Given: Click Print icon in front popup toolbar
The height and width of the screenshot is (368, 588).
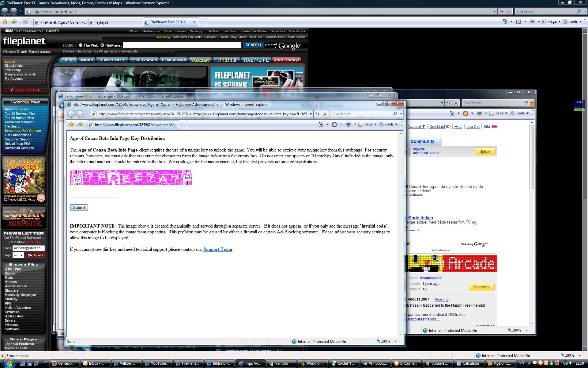Looking at the screenshot, I should click(348, 124).
